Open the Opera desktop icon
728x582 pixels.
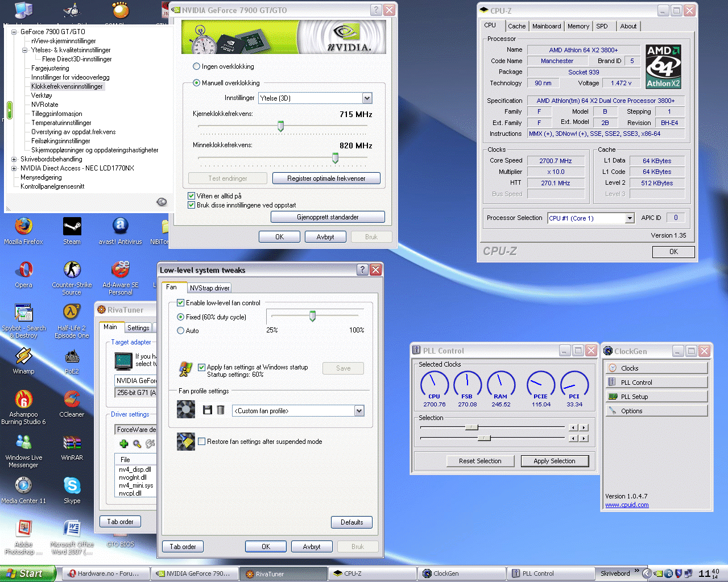click(x=23, y=275)
